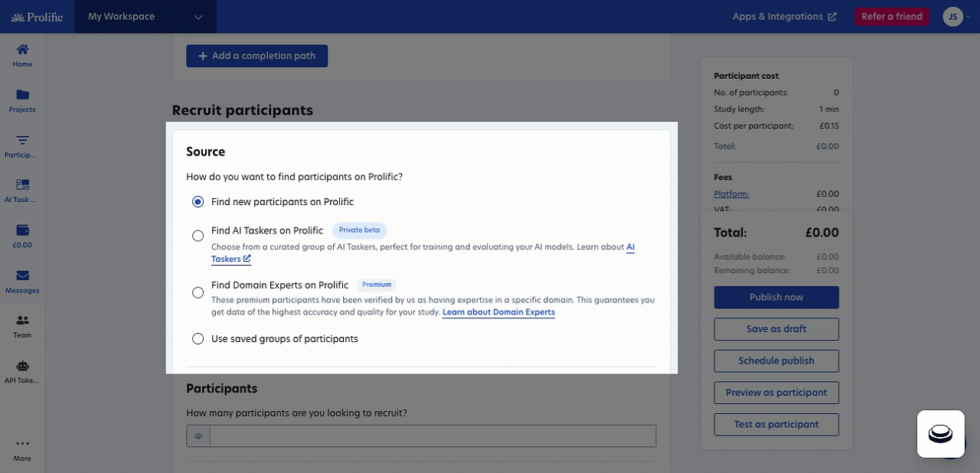
Task: Click Publish now
Action: (776, 297)
